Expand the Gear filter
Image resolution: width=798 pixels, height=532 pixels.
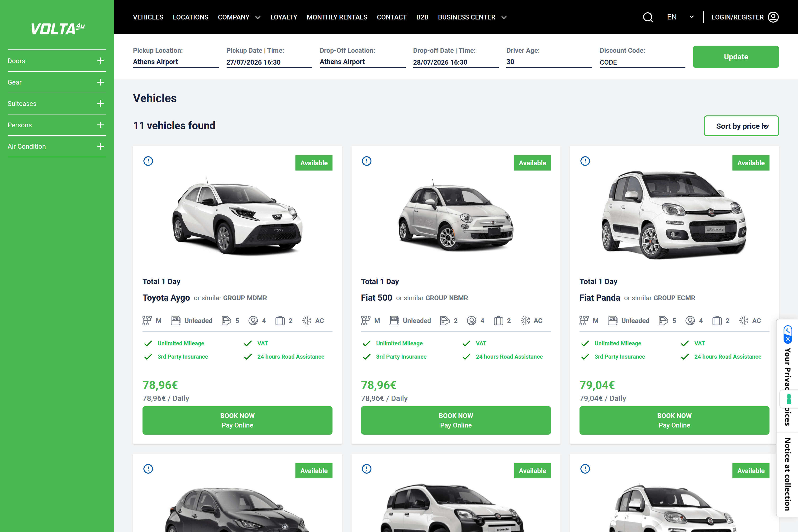(57, 82)
